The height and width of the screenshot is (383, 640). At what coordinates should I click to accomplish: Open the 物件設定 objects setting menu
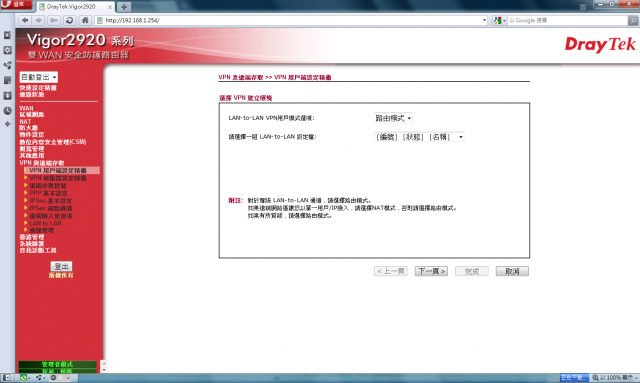pos(32,135)
